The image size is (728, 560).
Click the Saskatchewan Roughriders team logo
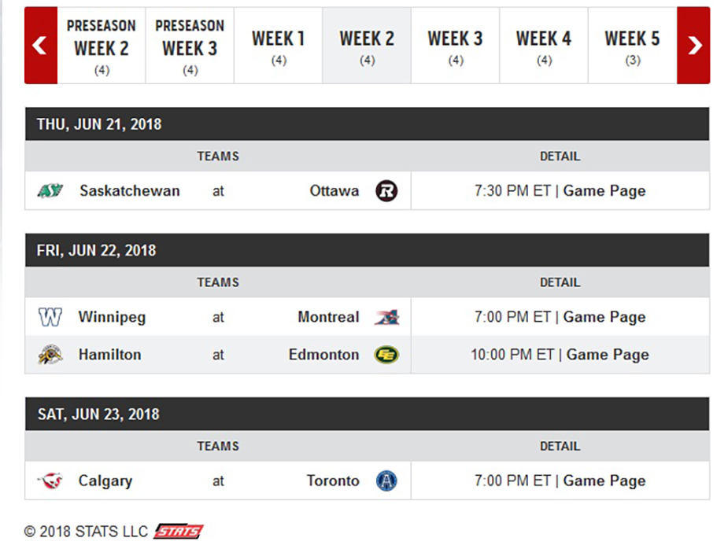coord(50,191)
